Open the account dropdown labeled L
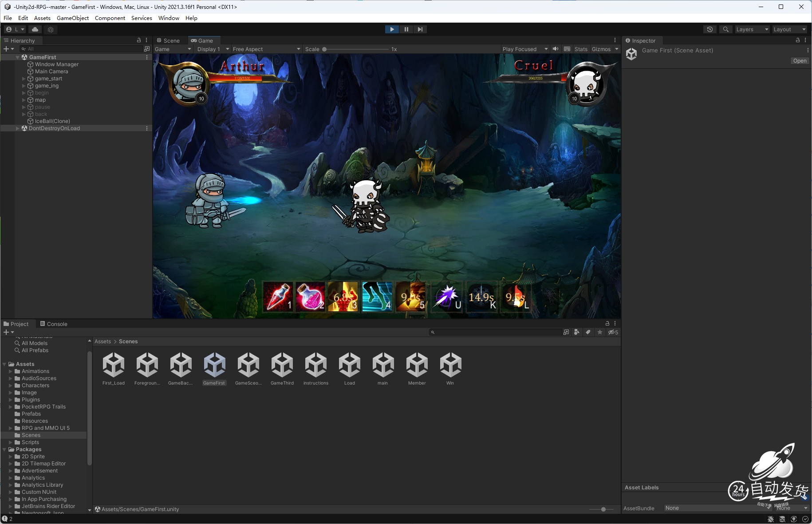This screenshot has height=524, width=812. (16, 29)
